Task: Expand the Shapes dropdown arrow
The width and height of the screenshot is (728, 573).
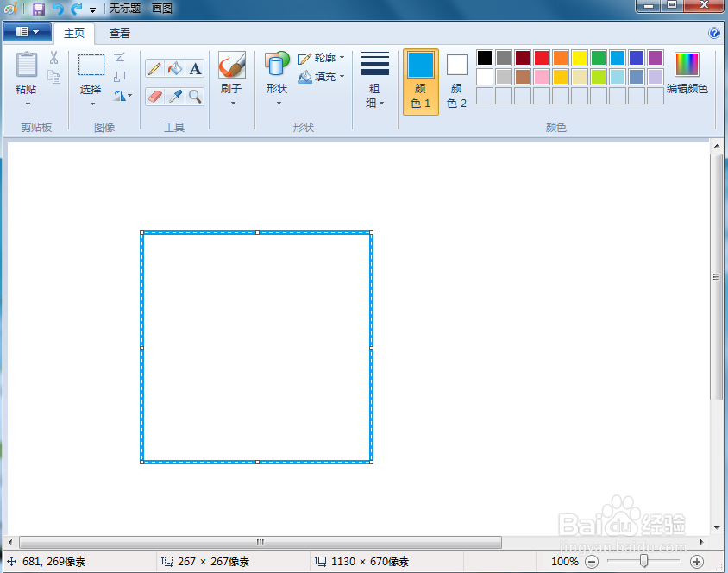Action: pos(279,103)
